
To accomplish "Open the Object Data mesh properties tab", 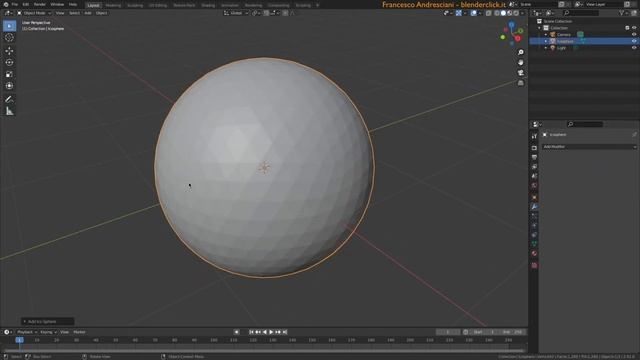I will (534, 244).
